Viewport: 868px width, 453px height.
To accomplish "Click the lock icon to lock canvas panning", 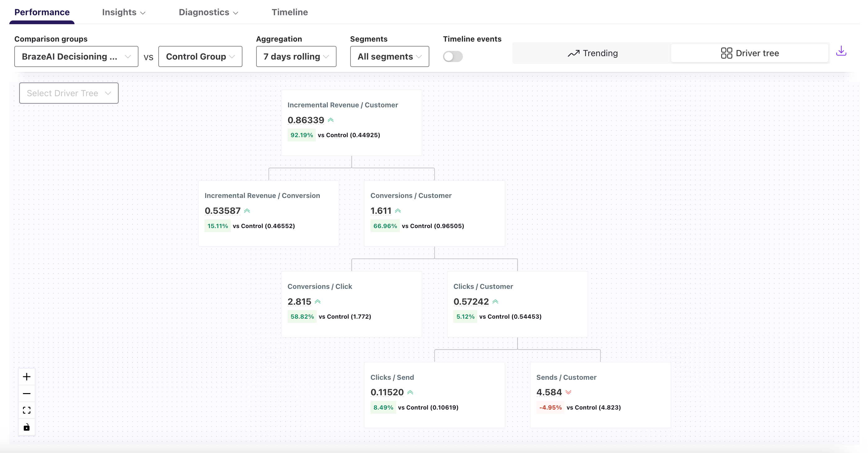I will click(x=27, y=427).
